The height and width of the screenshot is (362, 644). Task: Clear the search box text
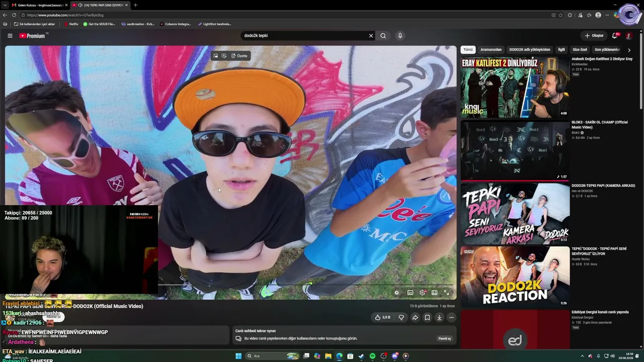tap(371, 36)
